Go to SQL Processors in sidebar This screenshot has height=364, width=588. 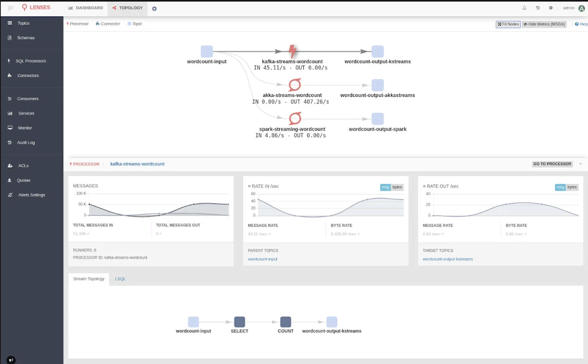pos(32,61)
